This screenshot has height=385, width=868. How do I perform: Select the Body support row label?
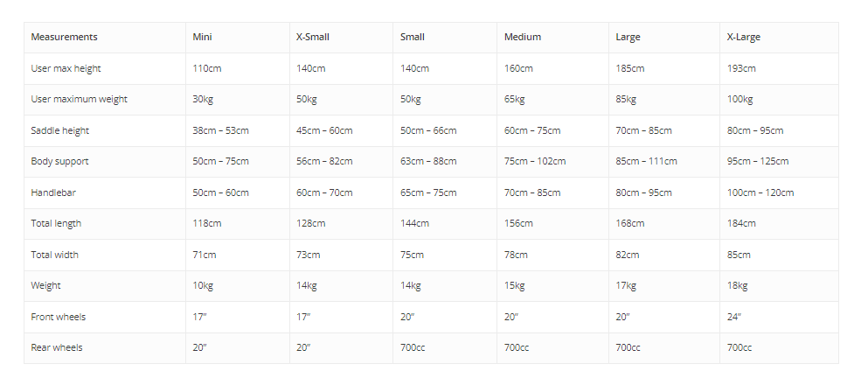pyautogui.click(x=59, y=161)
